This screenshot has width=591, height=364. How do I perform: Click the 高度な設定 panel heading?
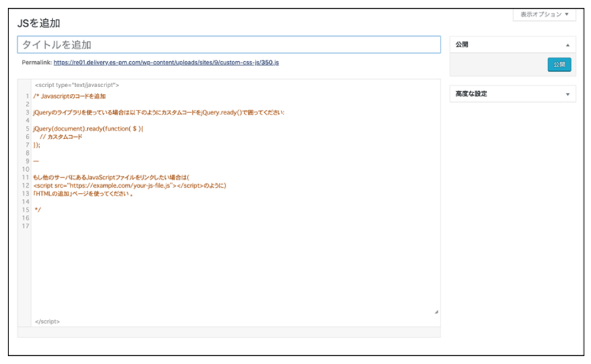tap(471, 94)
